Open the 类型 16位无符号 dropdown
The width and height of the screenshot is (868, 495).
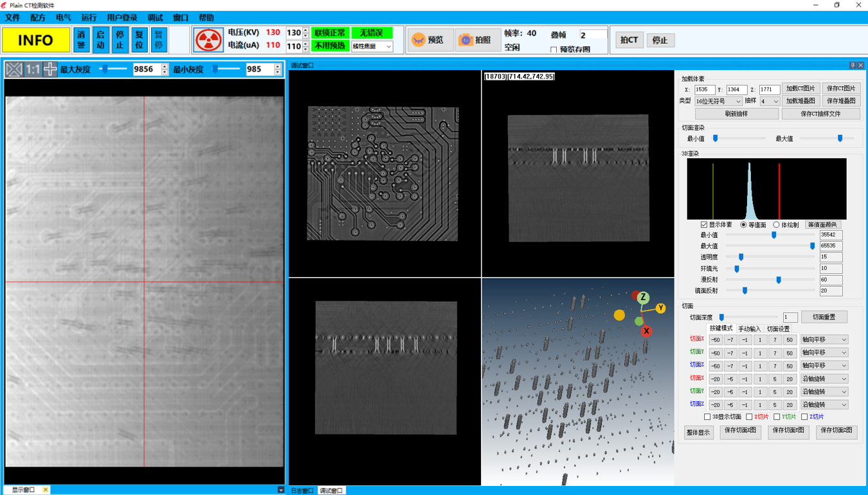click(718, 102)
